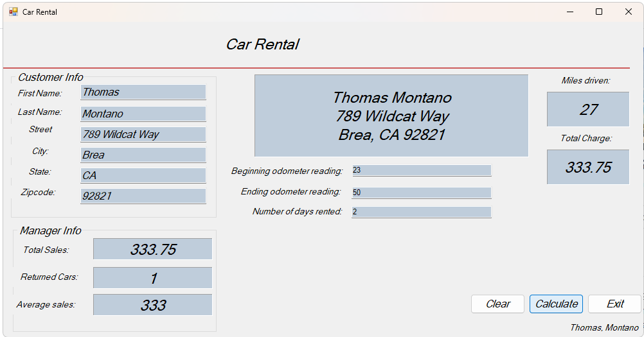
Task: Click the Street field showing 789 Wildcat Way
Action: [143, 134]
